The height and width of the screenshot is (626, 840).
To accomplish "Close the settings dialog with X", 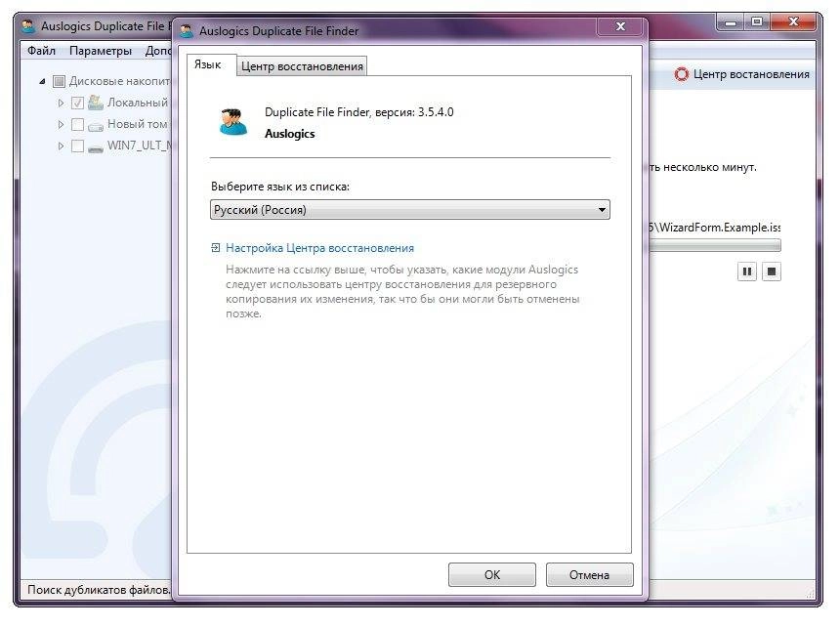I will [620, 26].
